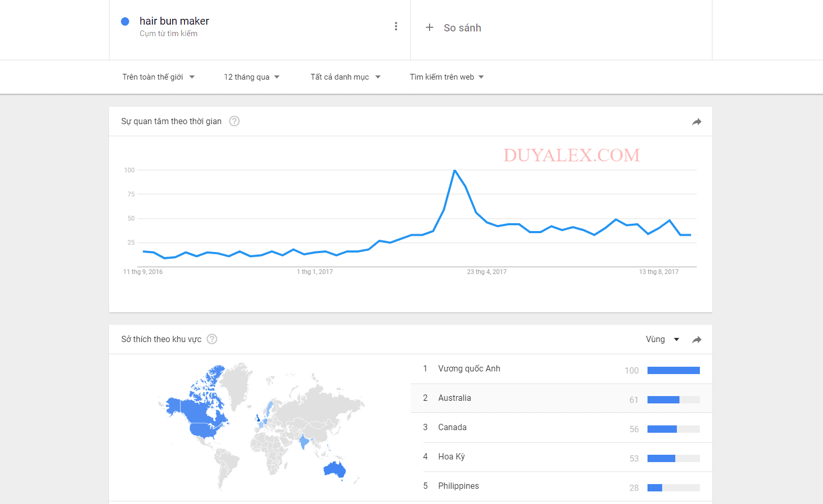Select Philippines in the region ranking
The image size is (823, 504).
pyautogui.click(x=562, y=486)
